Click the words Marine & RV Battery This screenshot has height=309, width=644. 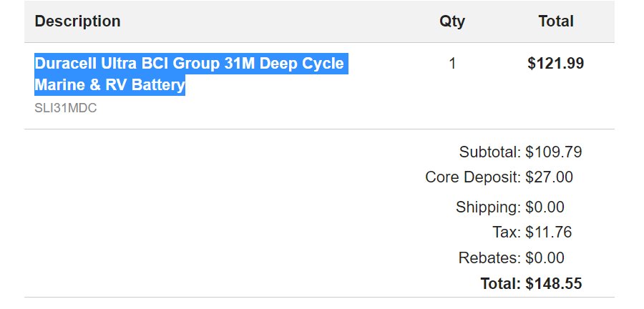(x=109, y=86)
